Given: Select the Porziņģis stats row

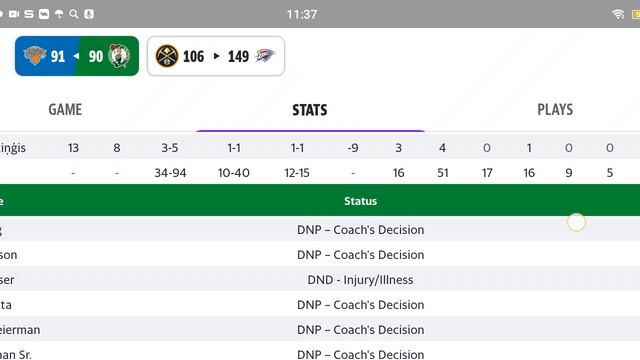Looking at the screenshot, I should tap(320, 147).
